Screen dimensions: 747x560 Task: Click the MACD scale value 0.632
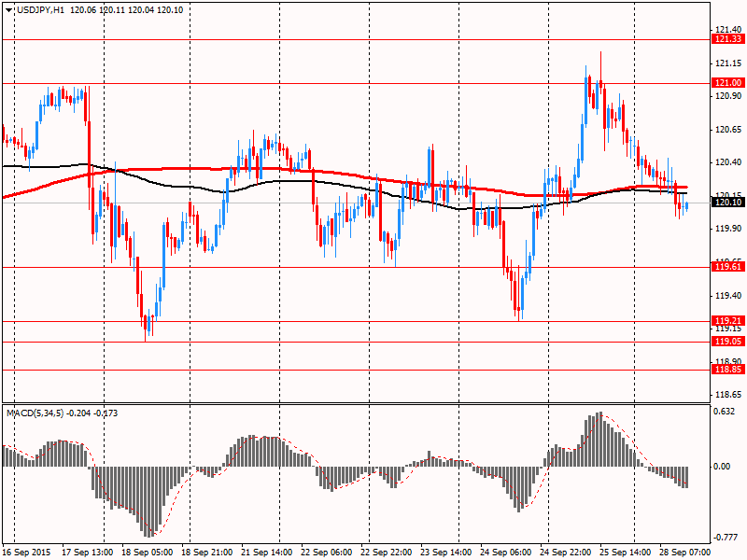click(726, 412)
